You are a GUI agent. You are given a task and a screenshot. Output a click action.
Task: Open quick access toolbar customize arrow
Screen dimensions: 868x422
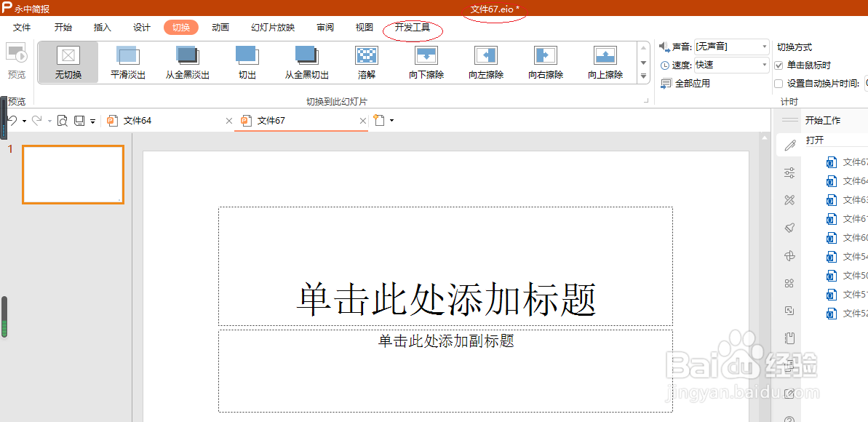[x=92, y=121]
